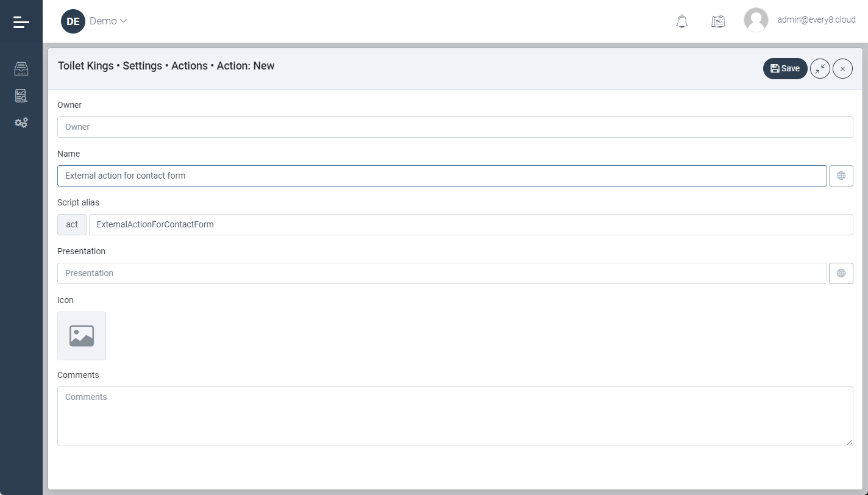Open the inbox tray sidebar icon
This screenshot has width=868, height=495.
tap(21, 69)
